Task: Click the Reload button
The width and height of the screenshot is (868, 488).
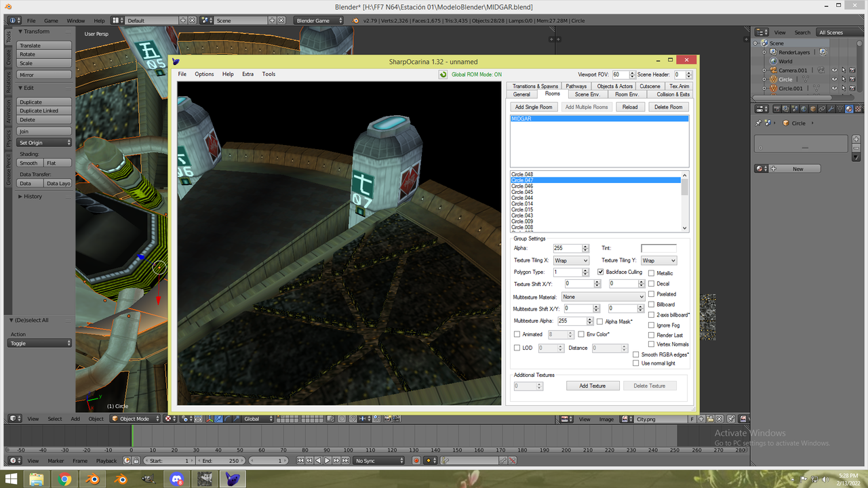Action: click(x=630, y=107)
